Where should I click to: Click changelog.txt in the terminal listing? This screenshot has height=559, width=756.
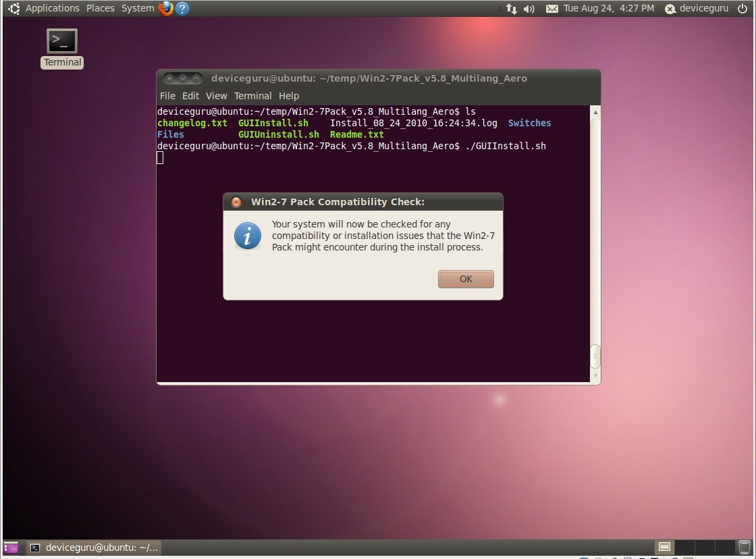192,123
